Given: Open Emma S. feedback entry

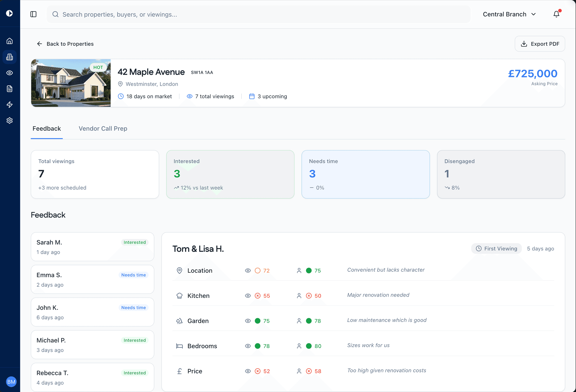Looking at the screenshot, I should click(92, 279).
